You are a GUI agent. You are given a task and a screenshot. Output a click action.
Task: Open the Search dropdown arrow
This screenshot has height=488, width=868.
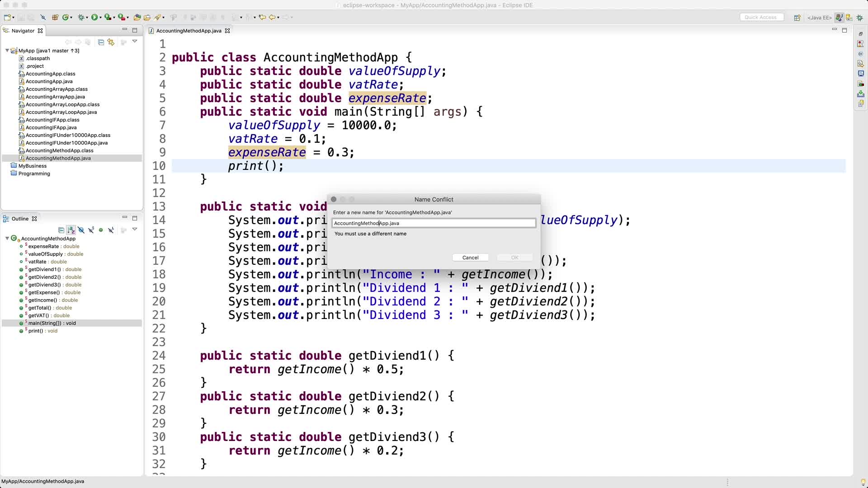click(164, 18)
